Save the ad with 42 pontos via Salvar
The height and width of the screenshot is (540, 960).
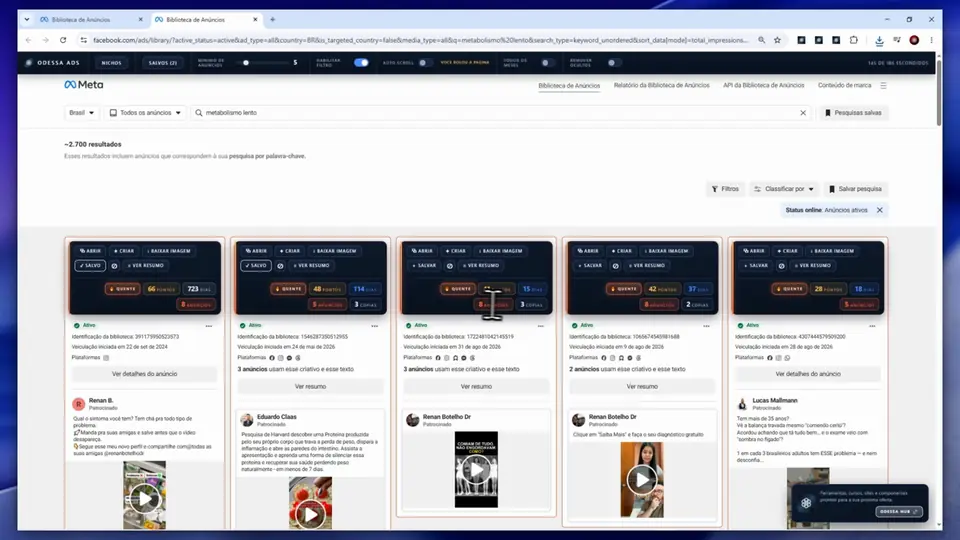590,266
